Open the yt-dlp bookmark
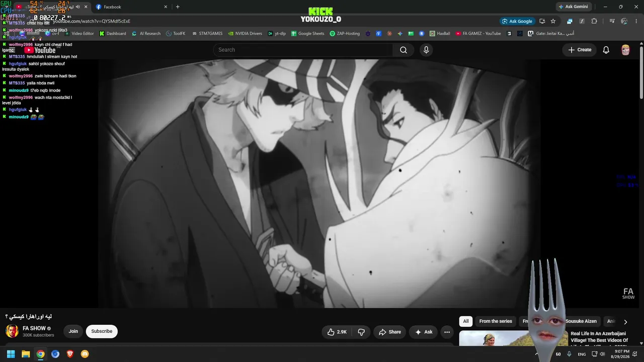Screen dimensions: 644x362 pos(277,34)
